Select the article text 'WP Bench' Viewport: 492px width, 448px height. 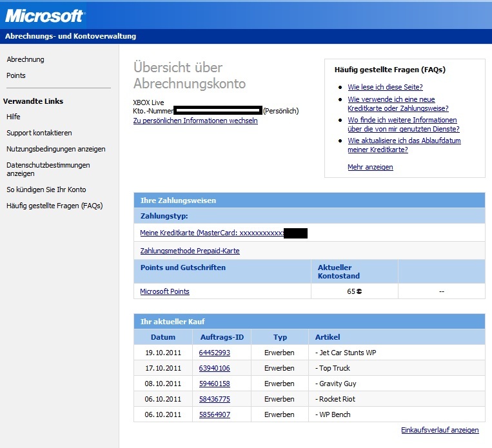335,414
